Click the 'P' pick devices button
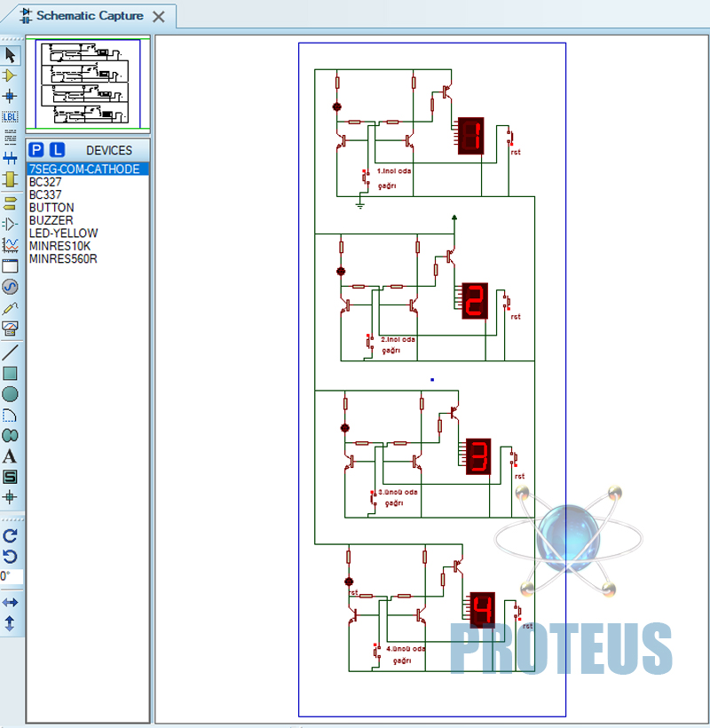 click(x=36, y=150)
